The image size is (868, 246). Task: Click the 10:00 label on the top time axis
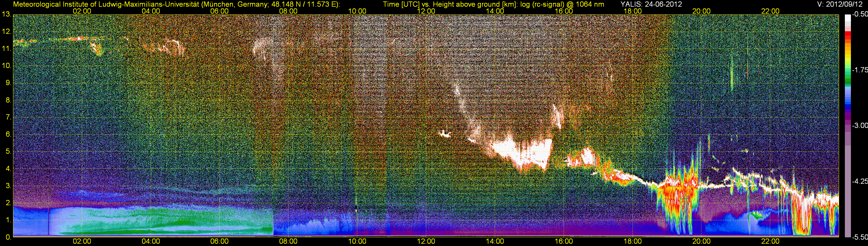[x=357, y=11]
